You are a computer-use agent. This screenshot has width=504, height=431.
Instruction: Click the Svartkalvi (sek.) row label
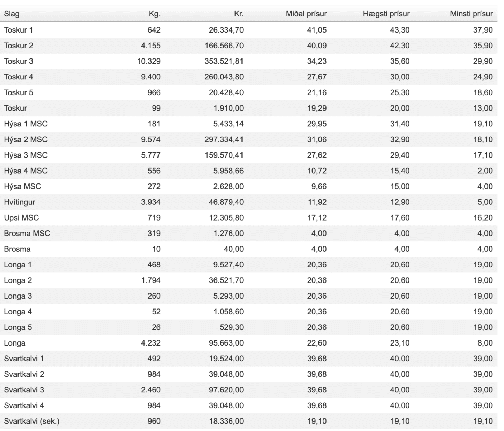point(29,421)
